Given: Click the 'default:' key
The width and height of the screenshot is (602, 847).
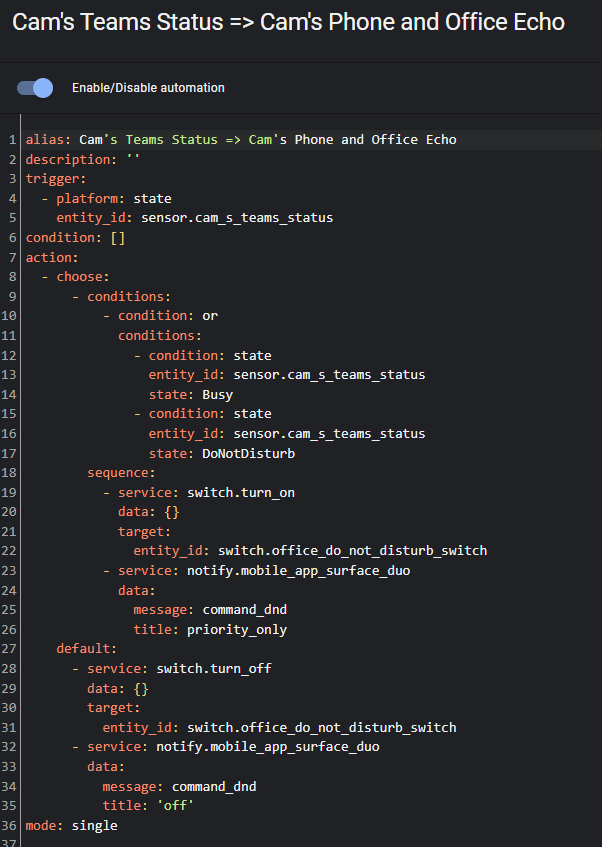Looking at the screenshot, I should click(86, 649).
